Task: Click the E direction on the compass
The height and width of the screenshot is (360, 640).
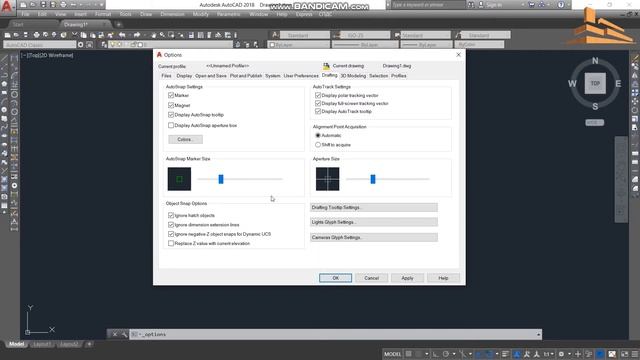Action: click(x=618, y=84)
